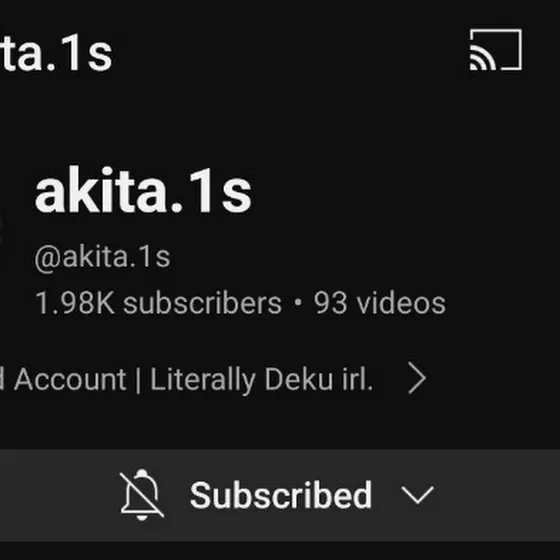Expand the Subscribed dropdown chevron
Image resolution: width=560 pixels, height=560 pixels.
tap(418, 495)
